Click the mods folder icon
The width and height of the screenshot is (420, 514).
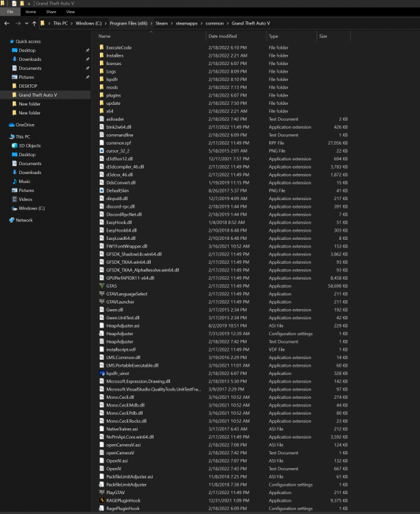click(x=102, y=87)
